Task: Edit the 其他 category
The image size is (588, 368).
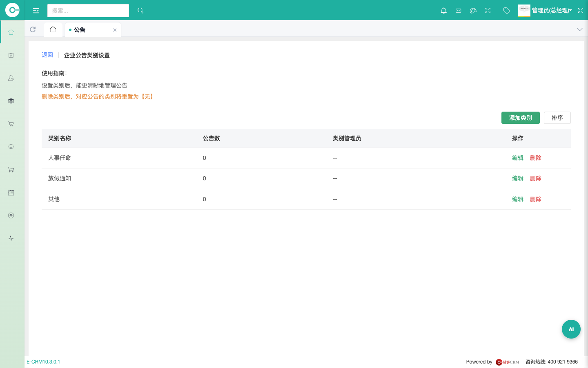Action: click(518, 199)
